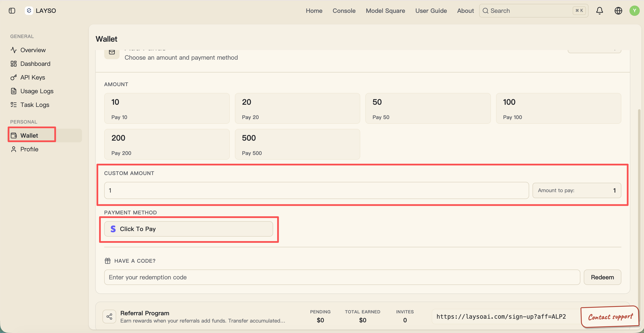
Task: Click the Amount to pay value box
Action: point(577,190)
